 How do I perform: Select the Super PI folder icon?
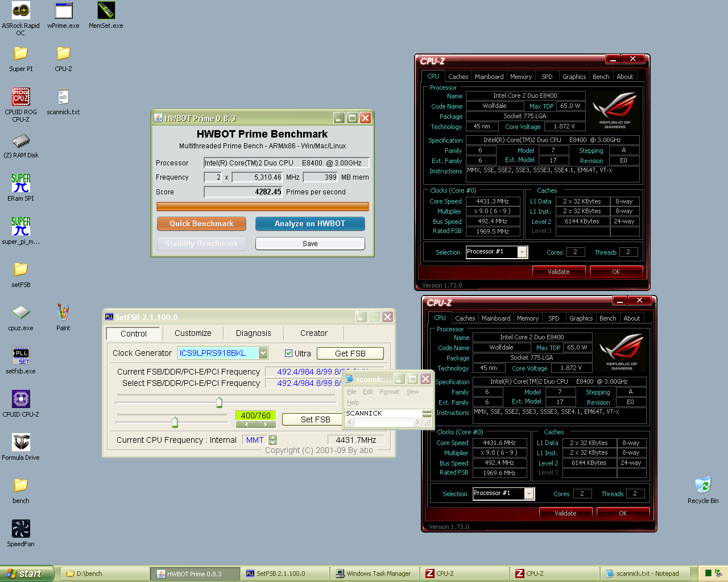click(x=20, y=58)
